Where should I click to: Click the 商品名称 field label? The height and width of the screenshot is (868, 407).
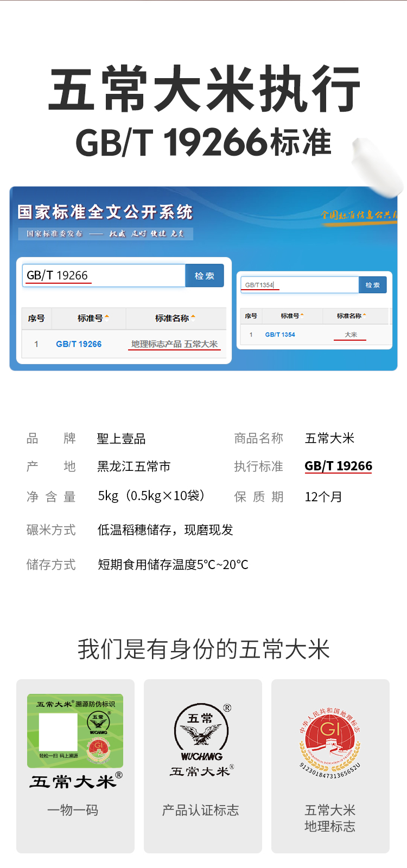coord(259,438)
